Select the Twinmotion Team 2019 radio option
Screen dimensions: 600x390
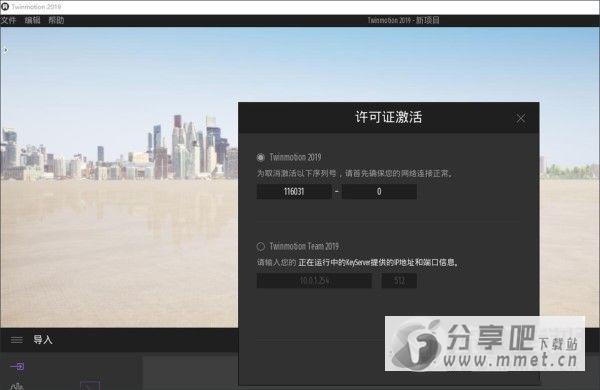(x=261, y=246)
